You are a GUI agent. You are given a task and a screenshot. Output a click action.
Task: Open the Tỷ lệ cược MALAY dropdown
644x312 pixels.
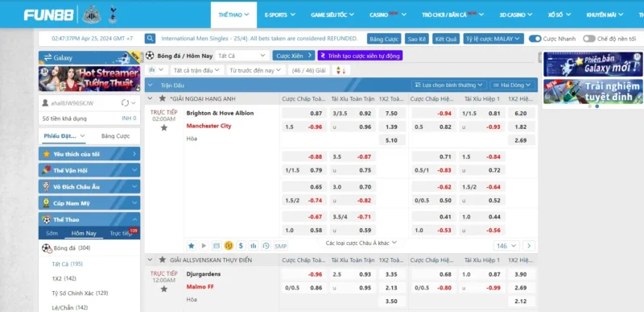coord(493,39)
